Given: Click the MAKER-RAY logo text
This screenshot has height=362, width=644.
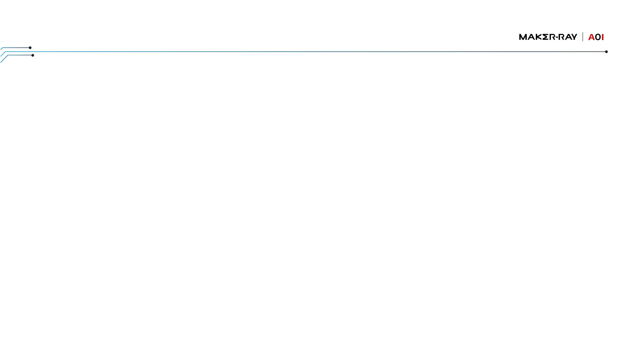Looking at the screenshot, I should click(548, 37).
